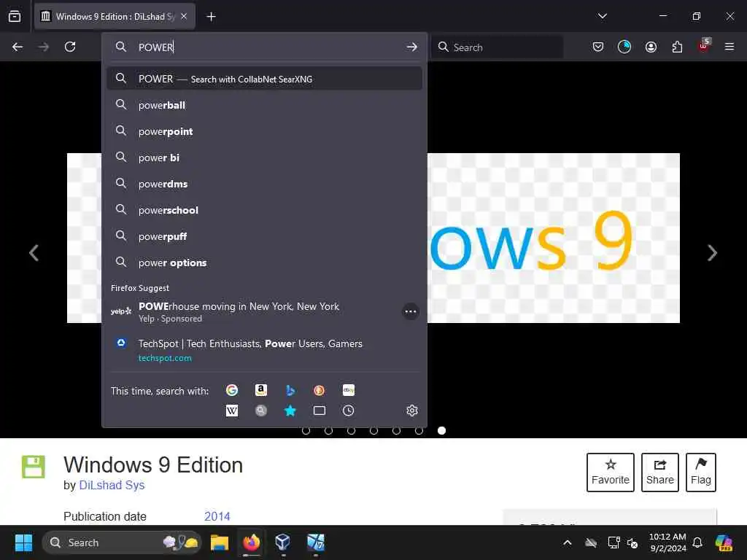747x560 pixels.
Task: Select the 'power bi' search suggestion
Action: [x=264, y=157]
